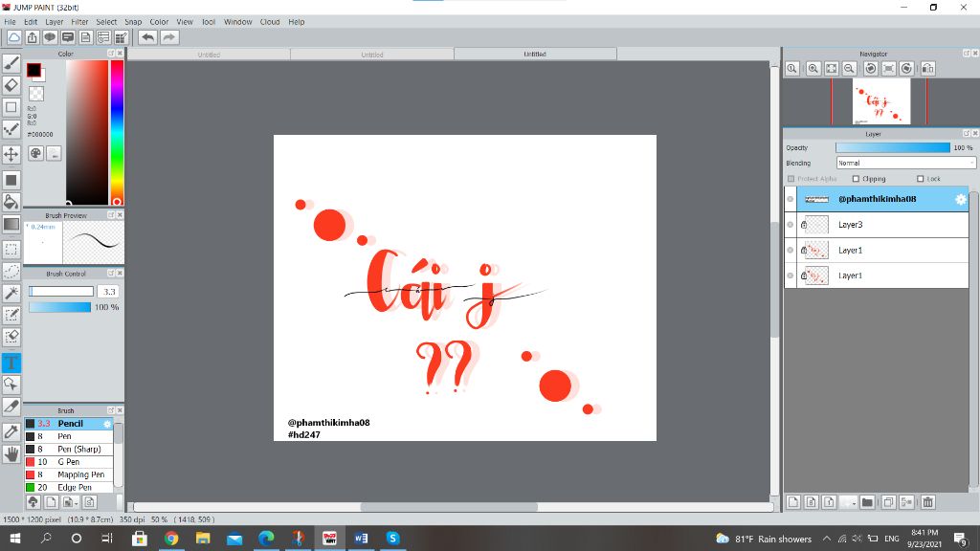Open the Layer menu
Image resolution: width=980 pixels, height=551 pixels.
click(x=55, y=22)
